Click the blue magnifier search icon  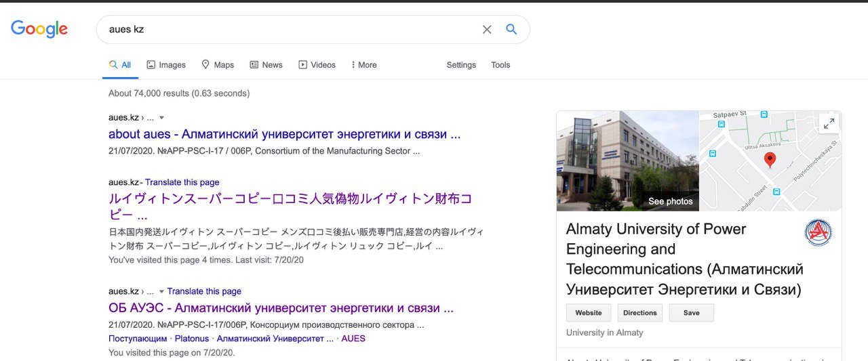click(512, 29)
